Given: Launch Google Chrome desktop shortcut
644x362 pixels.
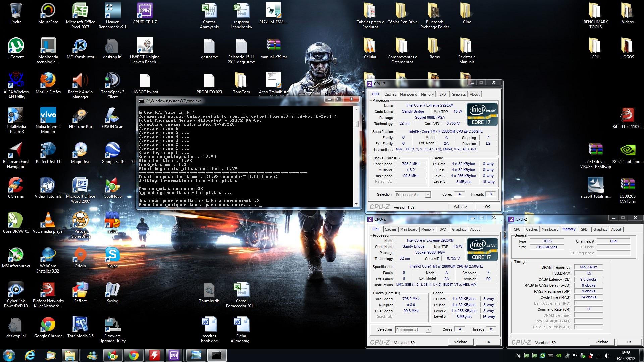Looking at the screenshot, I should [48, 327].
